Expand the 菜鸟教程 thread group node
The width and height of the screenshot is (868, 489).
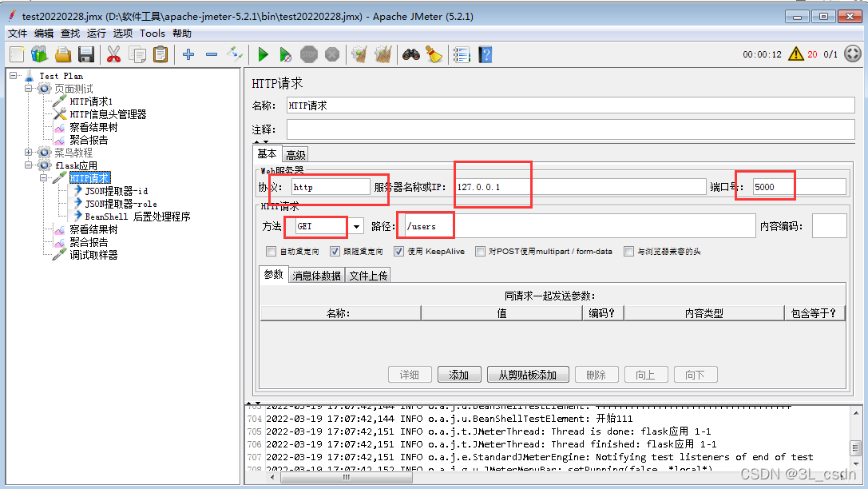tap(28, 152)
